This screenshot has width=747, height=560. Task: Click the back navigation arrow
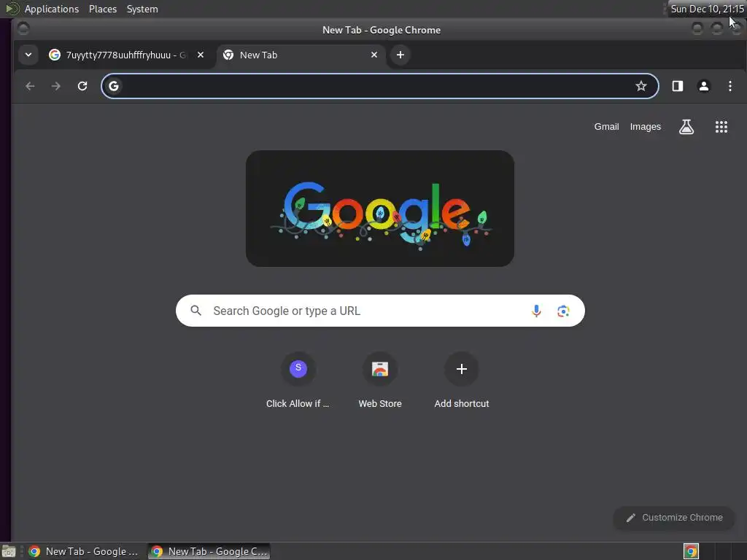[30, 86]
